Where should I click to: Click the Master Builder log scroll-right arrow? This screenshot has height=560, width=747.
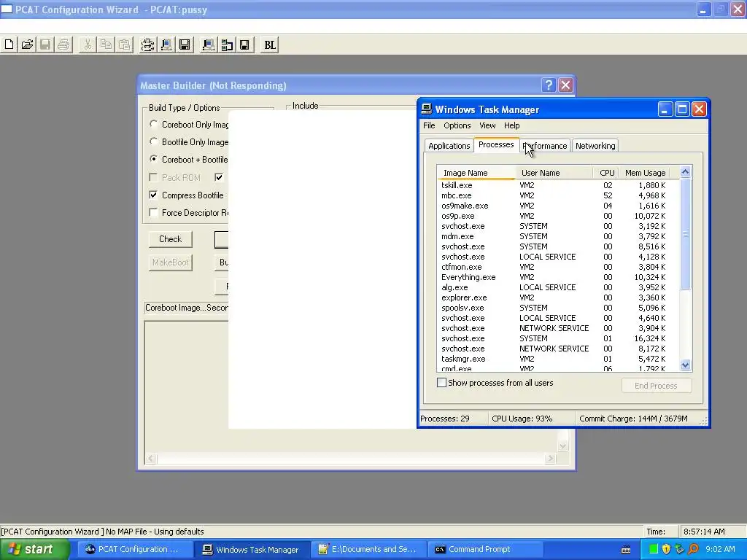click(550, 459)
